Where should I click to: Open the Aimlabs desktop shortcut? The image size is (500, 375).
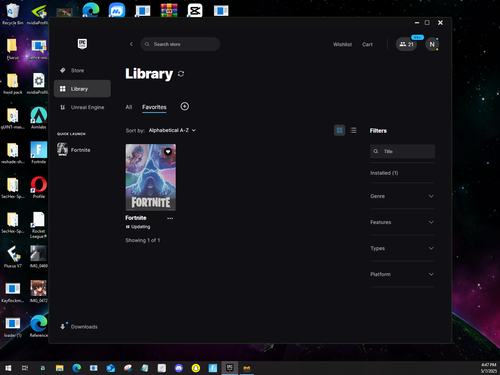(39, 118)
